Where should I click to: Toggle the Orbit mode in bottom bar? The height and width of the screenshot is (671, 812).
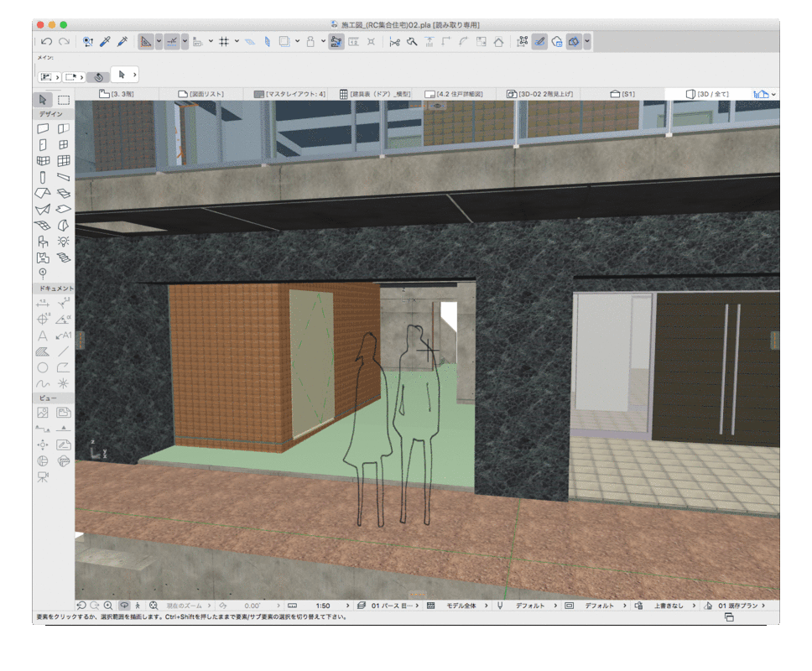tap(123, 605)
